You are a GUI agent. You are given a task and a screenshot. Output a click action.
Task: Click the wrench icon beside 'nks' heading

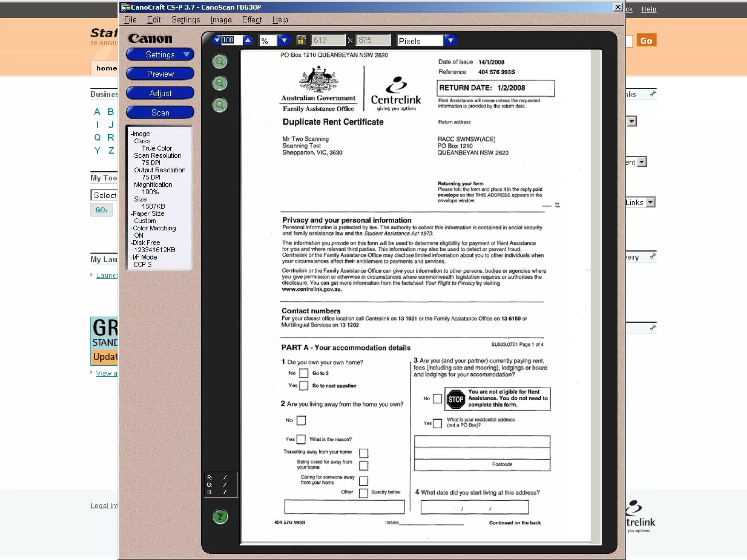tap(653, 94)
